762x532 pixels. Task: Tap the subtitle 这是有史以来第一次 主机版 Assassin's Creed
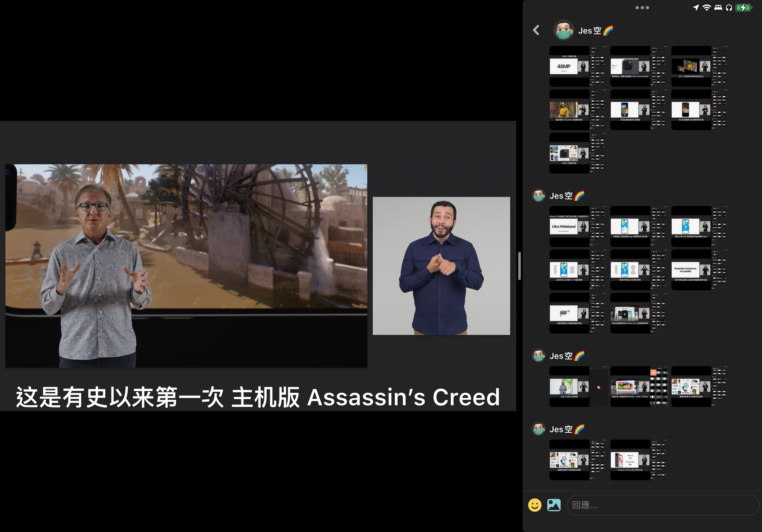point(258,397)
